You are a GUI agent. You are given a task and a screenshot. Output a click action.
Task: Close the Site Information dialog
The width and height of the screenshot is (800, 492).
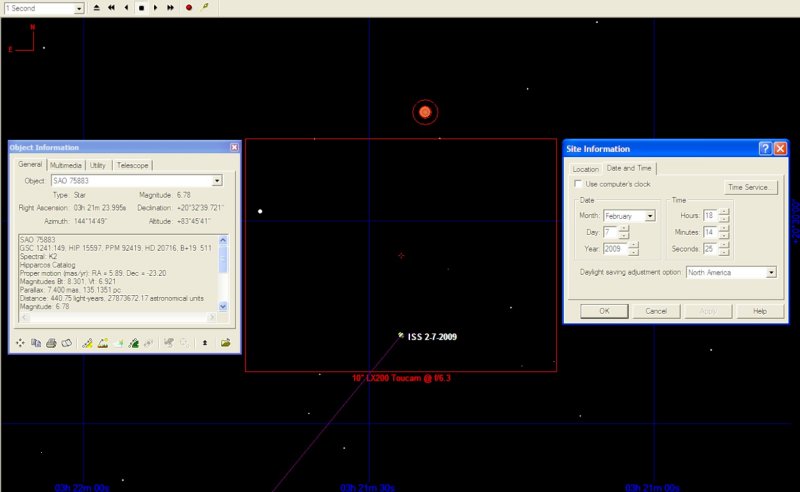click(780, 149)
